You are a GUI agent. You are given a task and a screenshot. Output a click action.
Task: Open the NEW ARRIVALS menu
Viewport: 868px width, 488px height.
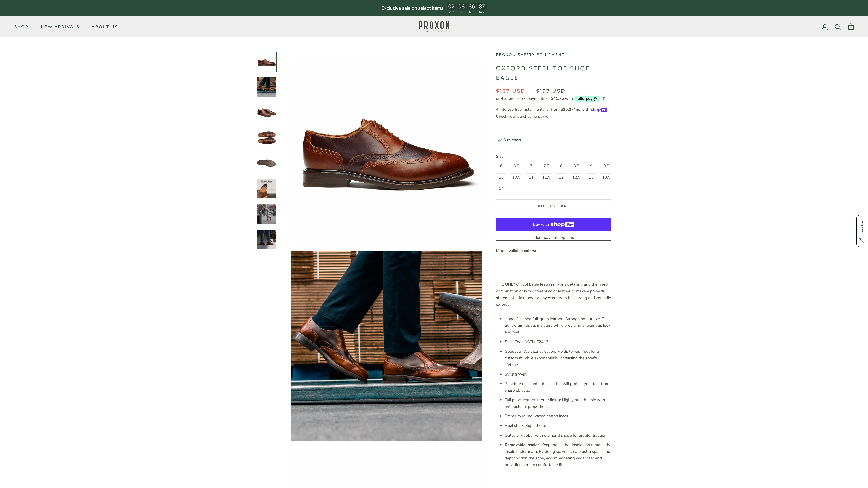(60, 27)
